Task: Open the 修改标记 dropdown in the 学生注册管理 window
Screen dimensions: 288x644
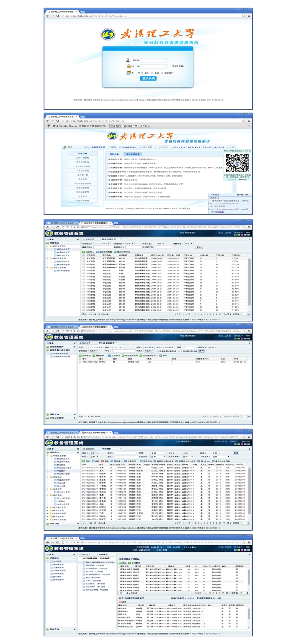Action: click(213, 347)
